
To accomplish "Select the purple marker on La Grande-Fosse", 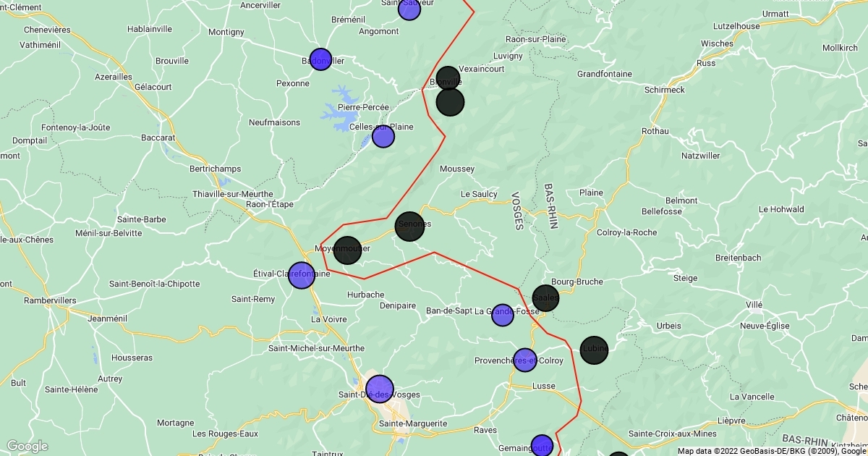I will tap(503, 315).
